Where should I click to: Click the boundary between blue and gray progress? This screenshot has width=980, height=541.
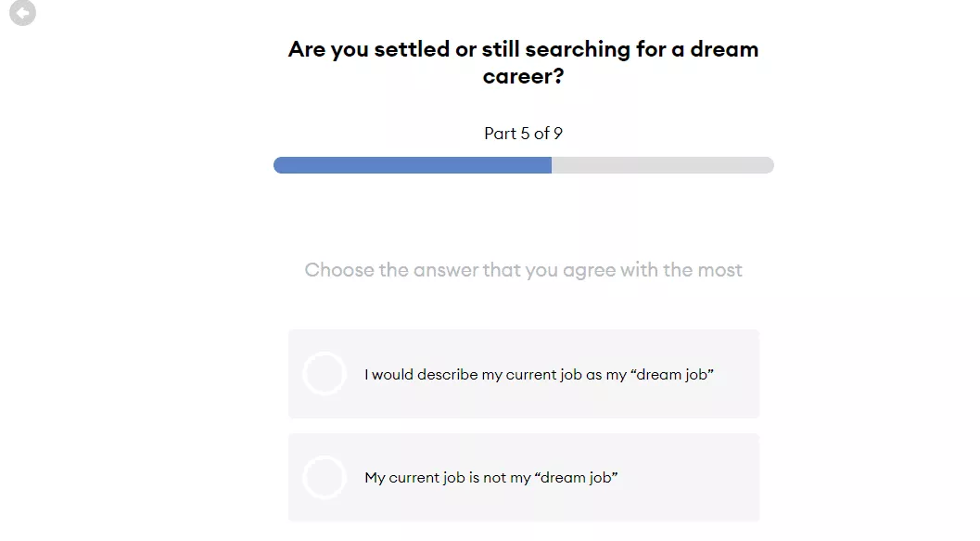point(552,165)
